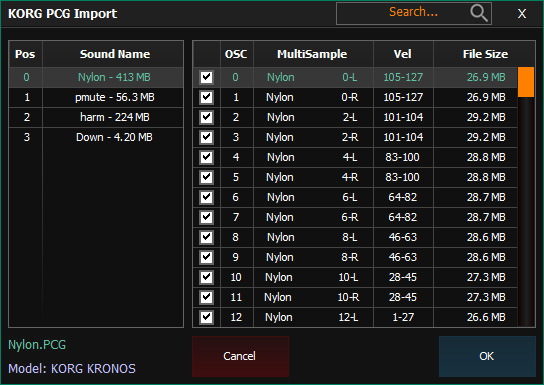544x385 pixels.
Task: Click the Nylon 0-L multisample cell
Action: coord(313,77)
